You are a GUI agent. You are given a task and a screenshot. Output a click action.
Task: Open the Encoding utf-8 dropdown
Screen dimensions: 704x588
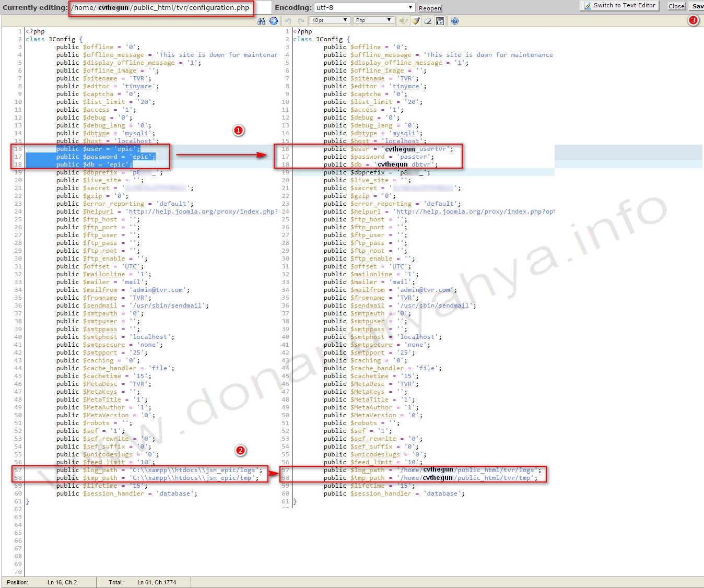point(365,7)
